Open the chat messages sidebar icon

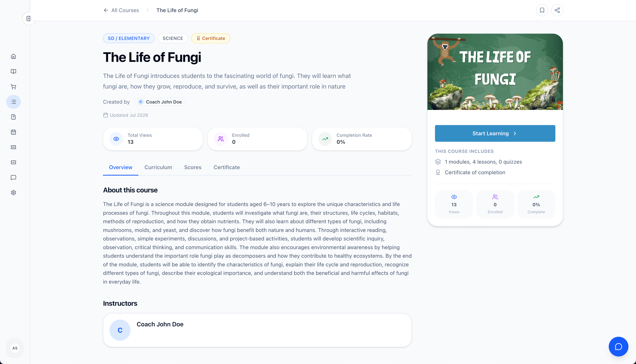13,177
